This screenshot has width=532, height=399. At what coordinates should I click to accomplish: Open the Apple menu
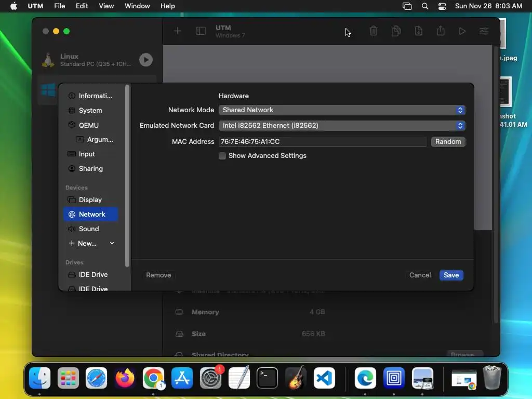pos(14,6)
